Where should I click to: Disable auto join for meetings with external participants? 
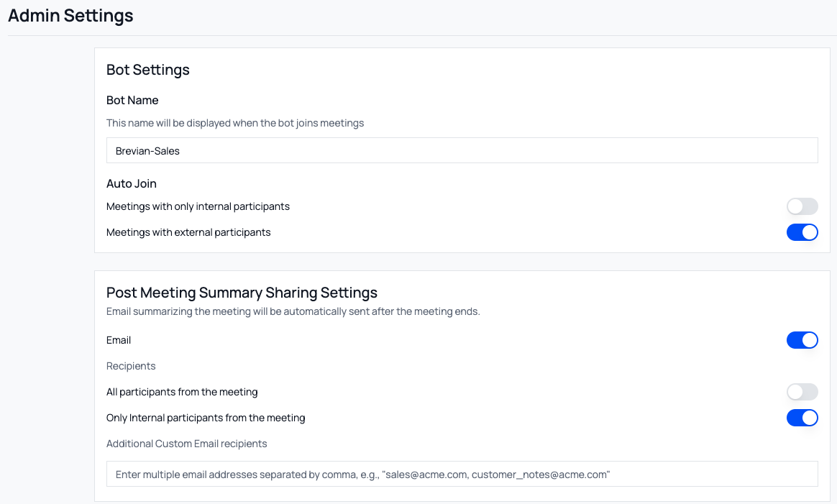click(802, 232)
